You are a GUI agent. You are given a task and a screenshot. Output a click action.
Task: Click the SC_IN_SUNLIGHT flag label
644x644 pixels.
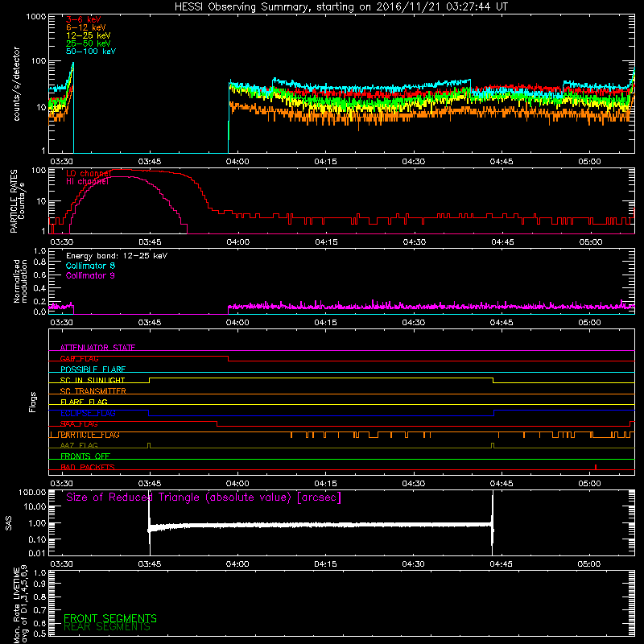[93, 380]
